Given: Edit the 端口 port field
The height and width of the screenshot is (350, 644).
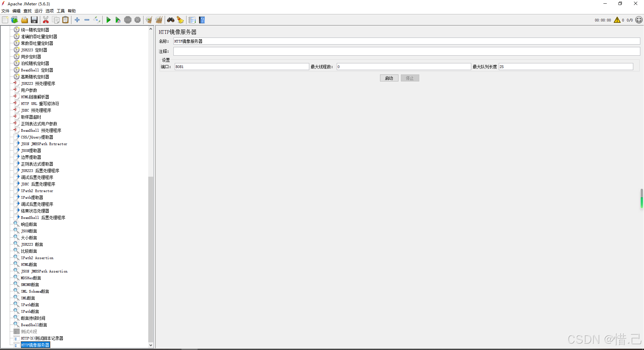Looking at the screenshot, I should tap(241, 67).
